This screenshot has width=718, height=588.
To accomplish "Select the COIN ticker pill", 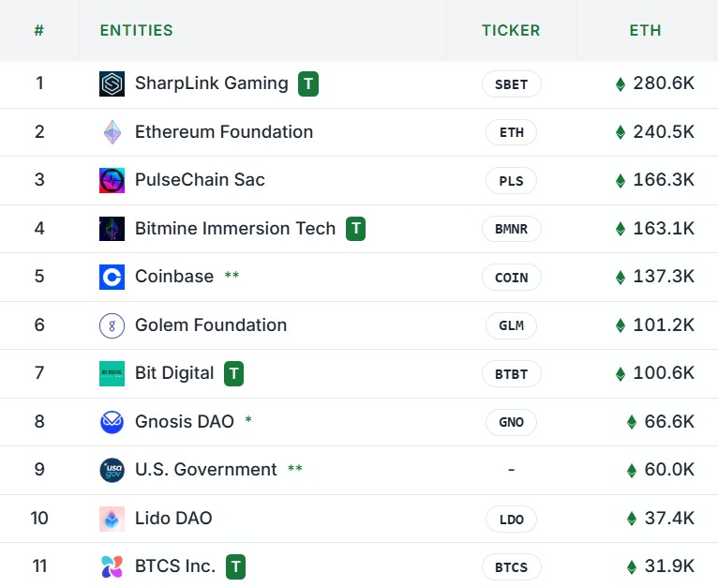I will coord(512,278).
